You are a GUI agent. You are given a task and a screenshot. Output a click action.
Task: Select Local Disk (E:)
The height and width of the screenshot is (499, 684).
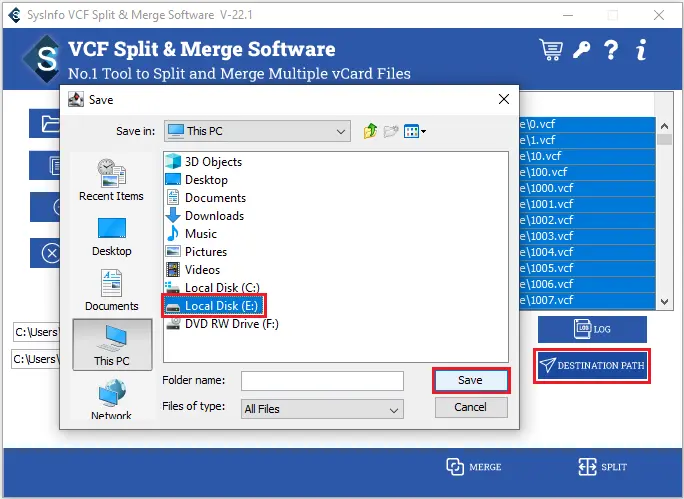pos(214,306)
